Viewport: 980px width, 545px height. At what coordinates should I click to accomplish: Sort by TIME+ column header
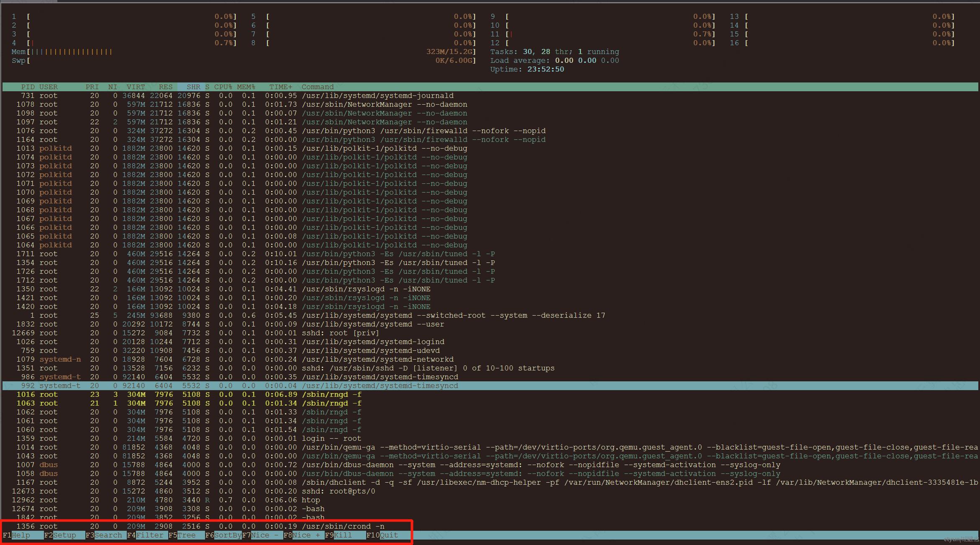[x=281, y=87]
